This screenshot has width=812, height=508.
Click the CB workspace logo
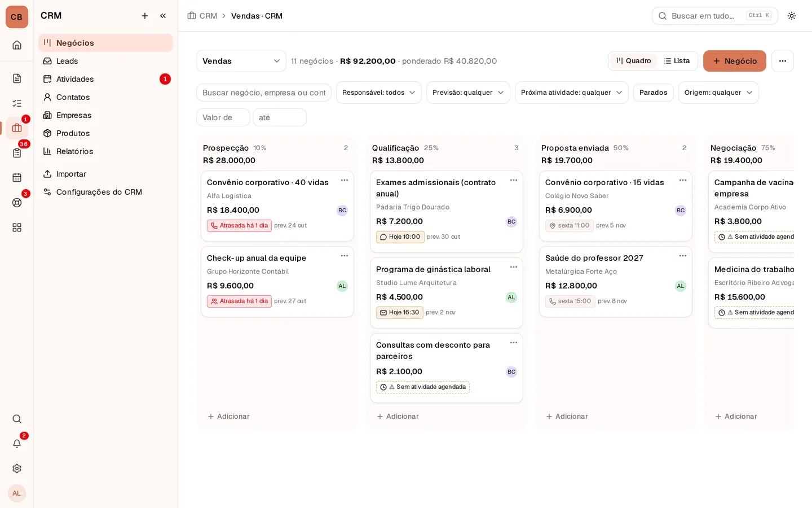[x=17, y=17]
